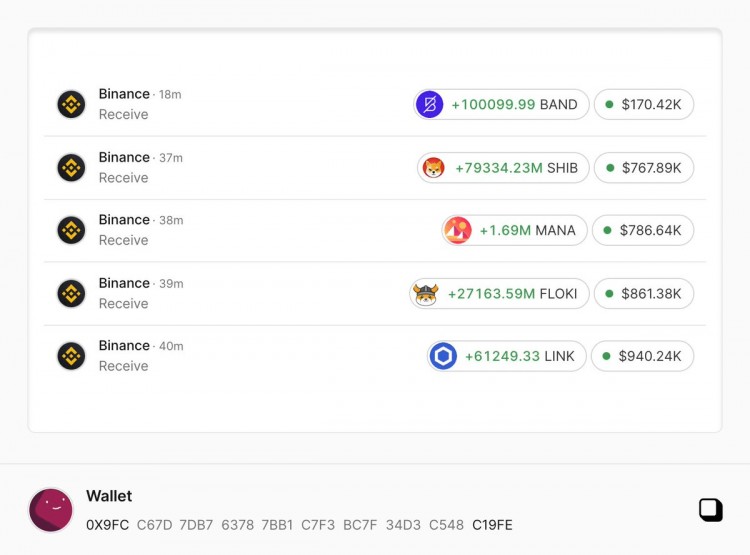Click the 18m timestamp

(170, 95)
